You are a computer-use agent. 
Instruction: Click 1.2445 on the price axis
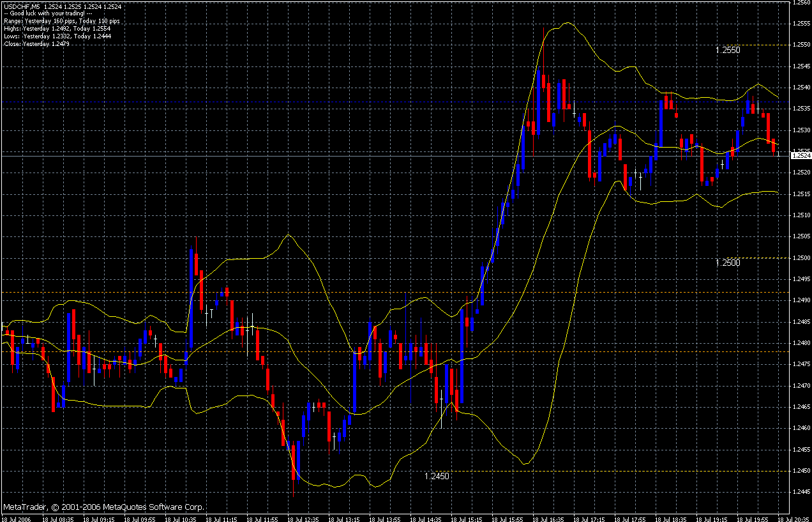pyautogui.click(x=802, y=492)
